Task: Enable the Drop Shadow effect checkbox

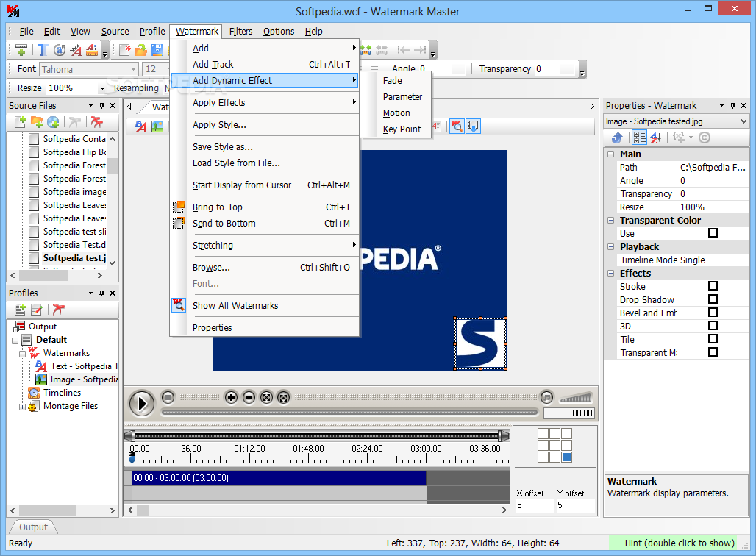Action: [x=713, y=299]
